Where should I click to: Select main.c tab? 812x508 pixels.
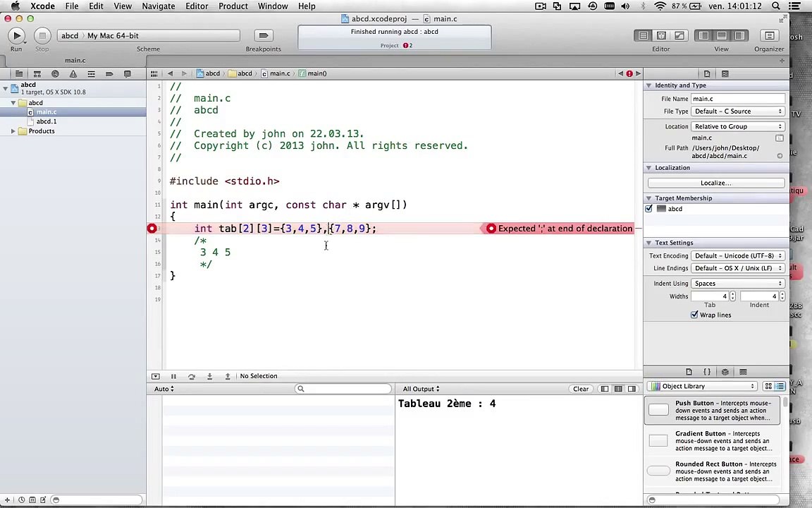pyautogui.click(x=75, y=60)
